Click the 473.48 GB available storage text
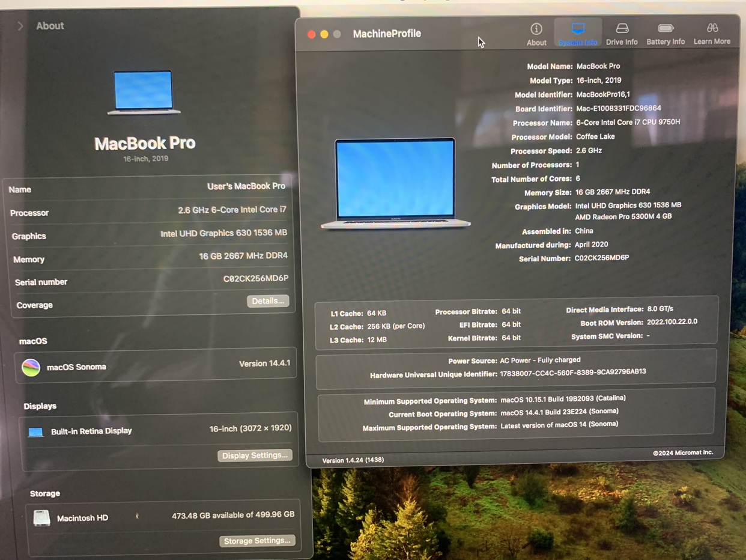The height and width of the screenshot is (560, 746). tap(233, 515)
